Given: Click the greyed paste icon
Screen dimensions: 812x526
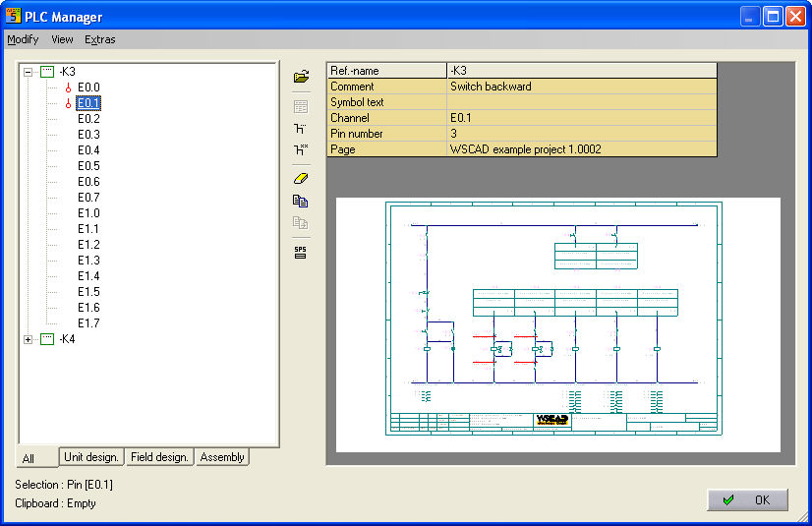Looking at the screenshot, I should [x=301, y=222].
